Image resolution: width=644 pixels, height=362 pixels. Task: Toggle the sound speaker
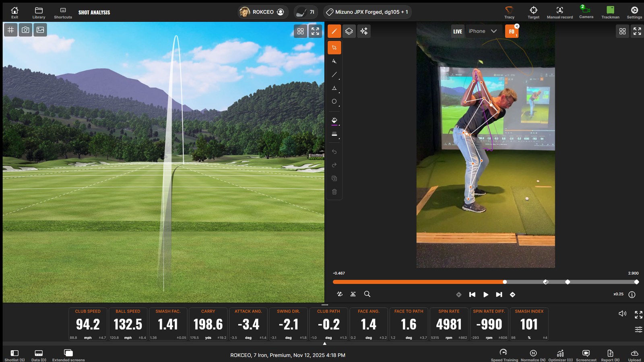coord(622,313)
